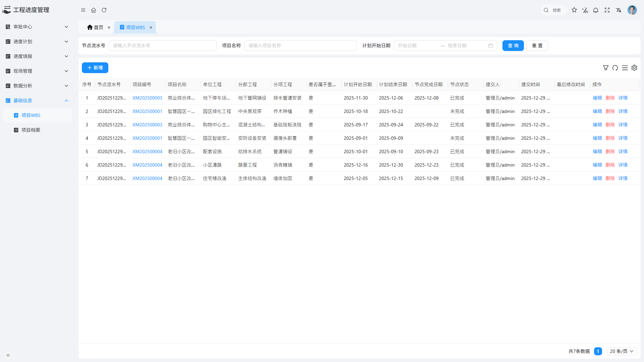Expand the 进度填报 menu

coord(37,56)
